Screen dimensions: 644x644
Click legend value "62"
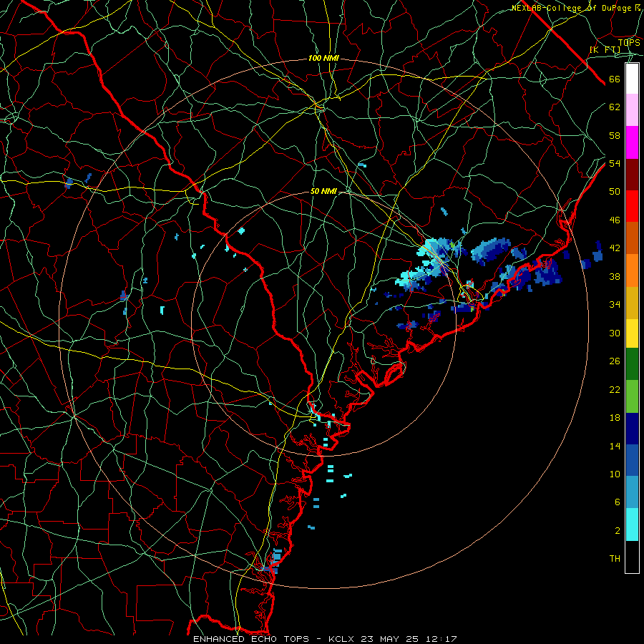[615, 107]
